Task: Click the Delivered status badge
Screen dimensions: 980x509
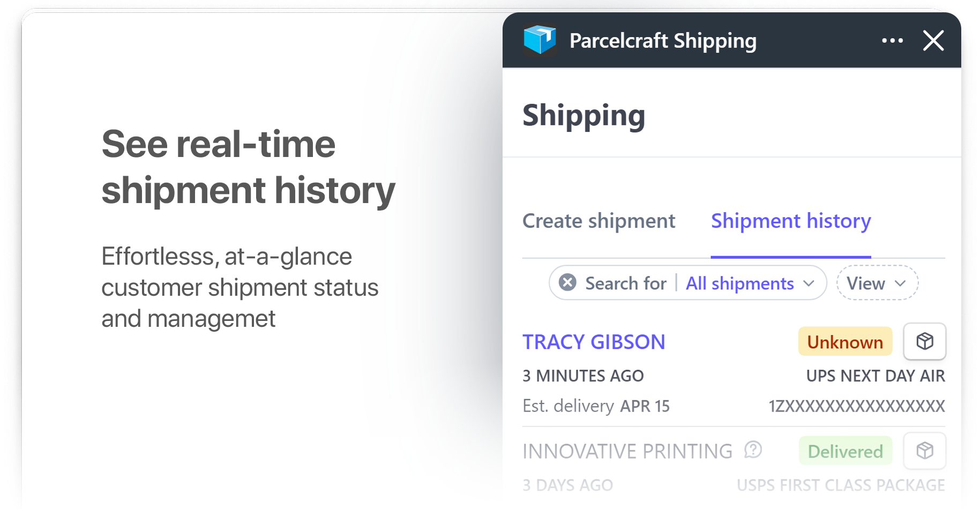Action: (846, 451)
